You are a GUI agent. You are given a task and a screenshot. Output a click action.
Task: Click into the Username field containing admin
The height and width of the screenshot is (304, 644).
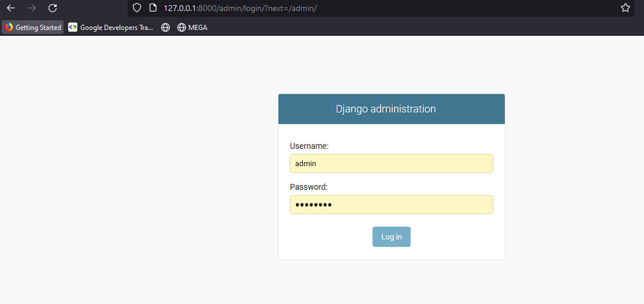[392, 163]
